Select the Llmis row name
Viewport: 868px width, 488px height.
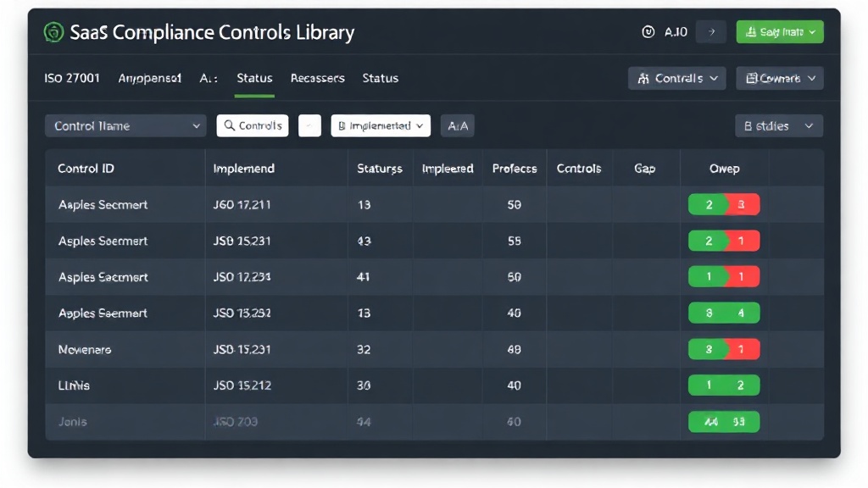(x=74, y=385)
